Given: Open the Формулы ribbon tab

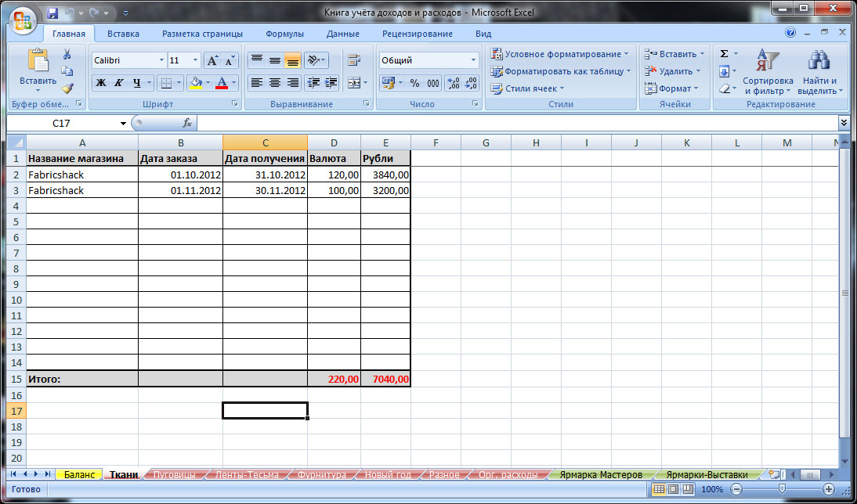Looking at the screenshot, I should coord(284,34).
